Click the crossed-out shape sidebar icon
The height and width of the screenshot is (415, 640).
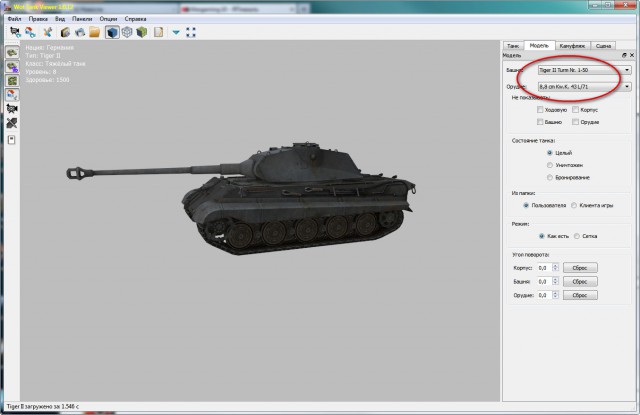click(x=12, y=122)
